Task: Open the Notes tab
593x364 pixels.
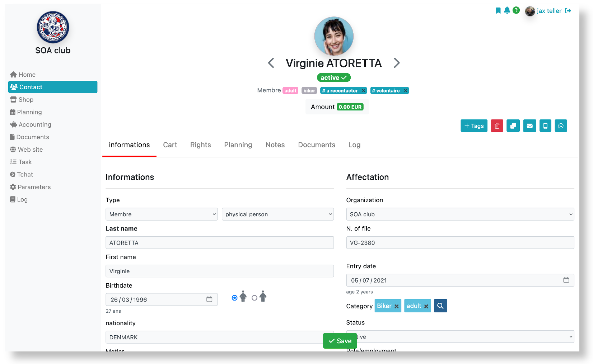Action: [x=275, y=145]
